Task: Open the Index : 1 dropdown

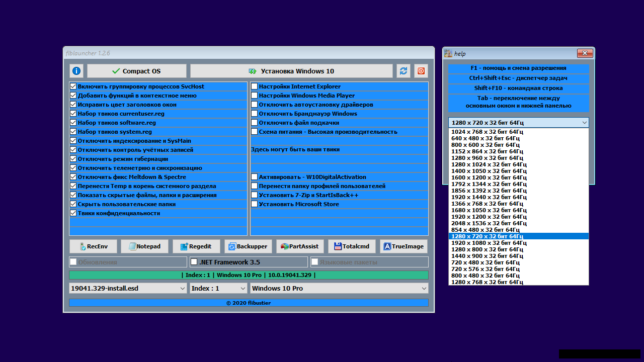Action: [218, 288]
